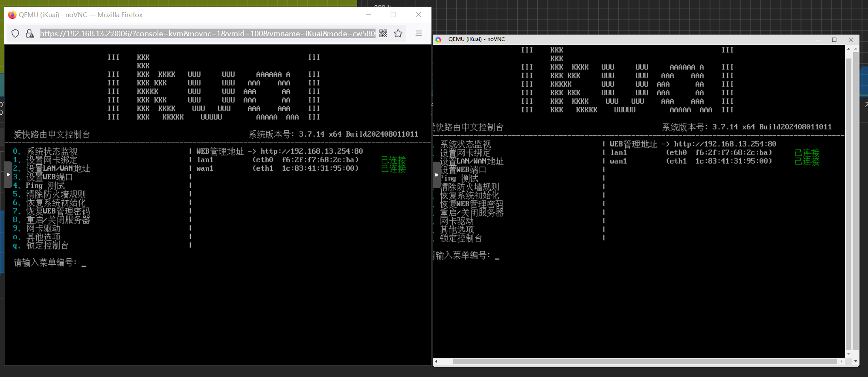Click '重启/关闭服务器' in right noVNC window
The height and width of the screenshot is (377, 868).
click(x=472, y=213)
